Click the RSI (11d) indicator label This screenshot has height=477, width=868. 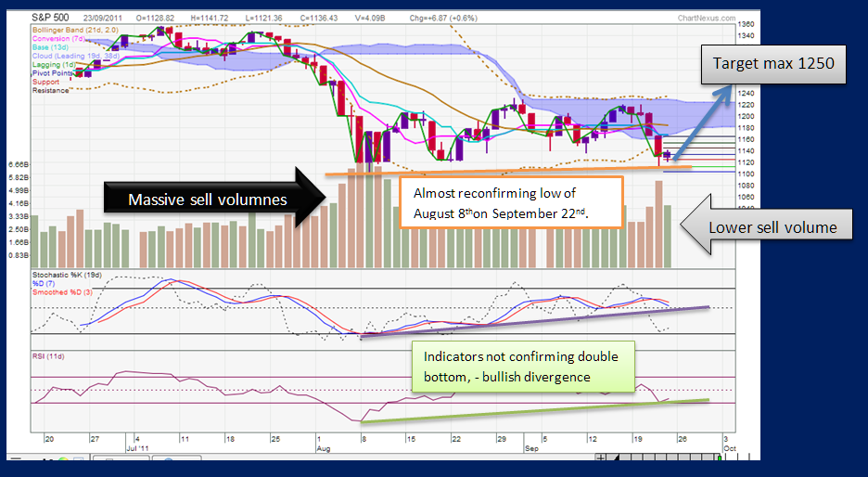48,356
